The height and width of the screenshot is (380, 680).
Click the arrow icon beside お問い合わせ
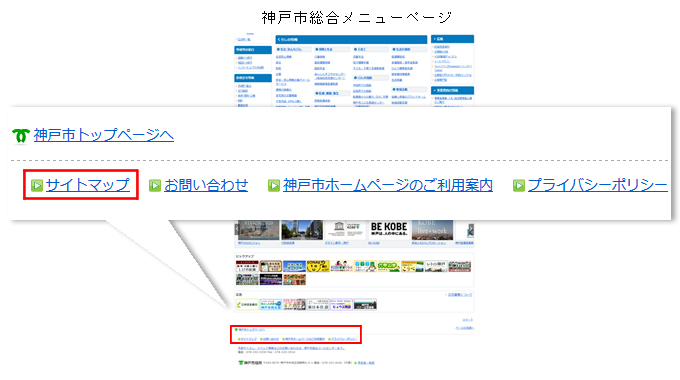(x=155, y=186)
